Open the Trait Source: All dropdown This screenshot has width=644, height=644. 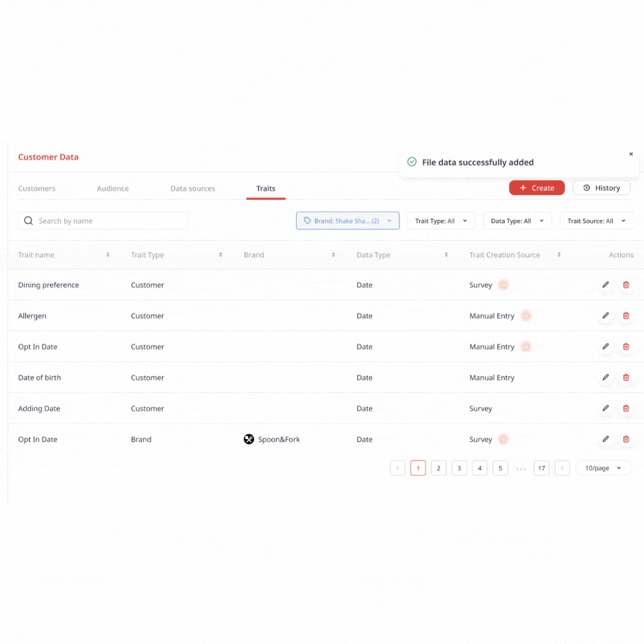click(596, 221)
